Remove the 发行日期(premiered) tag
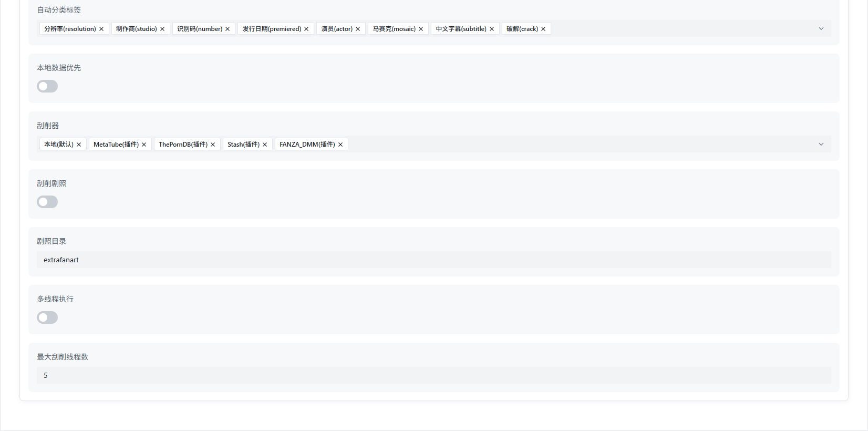Viewport: 868px width, 431px height. [306, 29]
